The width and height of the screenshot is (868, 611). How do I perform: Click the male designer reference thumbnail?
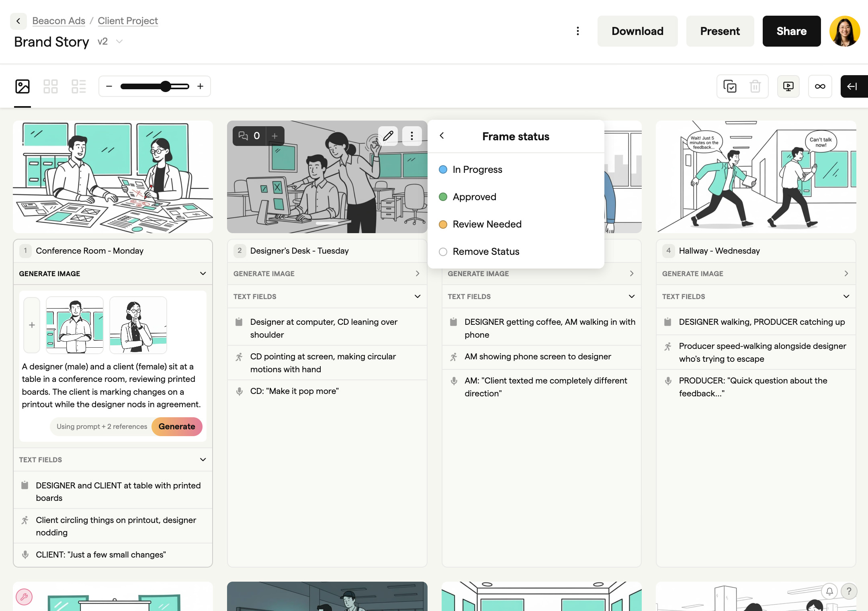(74, 325)
